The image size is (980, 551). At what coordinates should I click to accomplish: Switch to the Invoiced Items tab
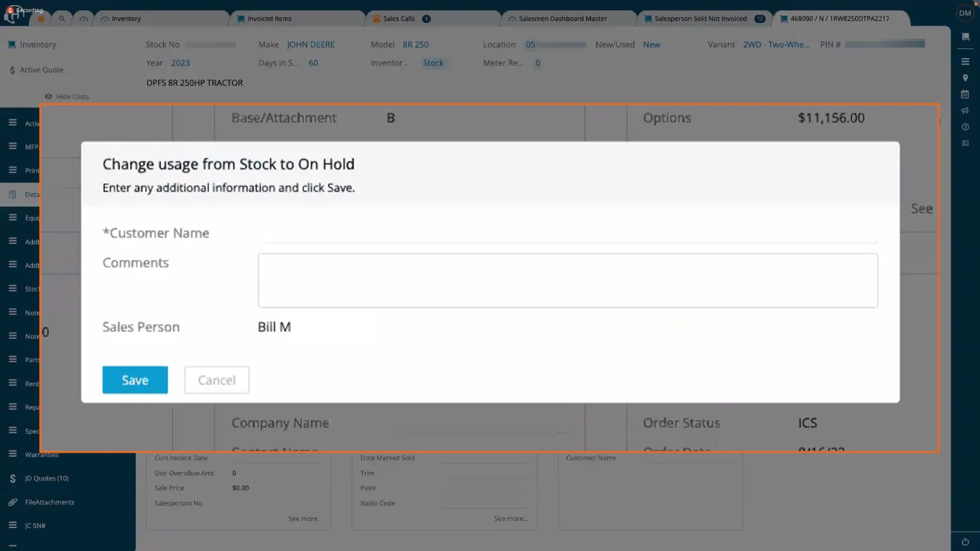[269, 18]
